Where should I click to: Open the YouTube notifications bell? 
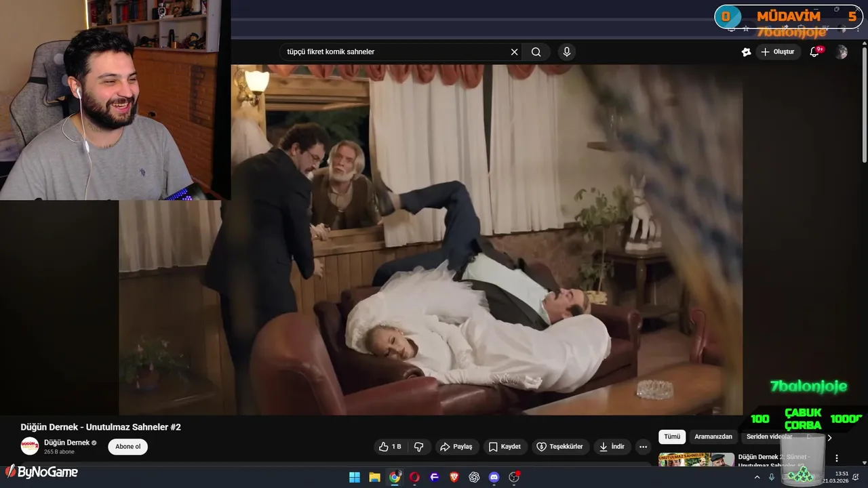tap(814, 52)
